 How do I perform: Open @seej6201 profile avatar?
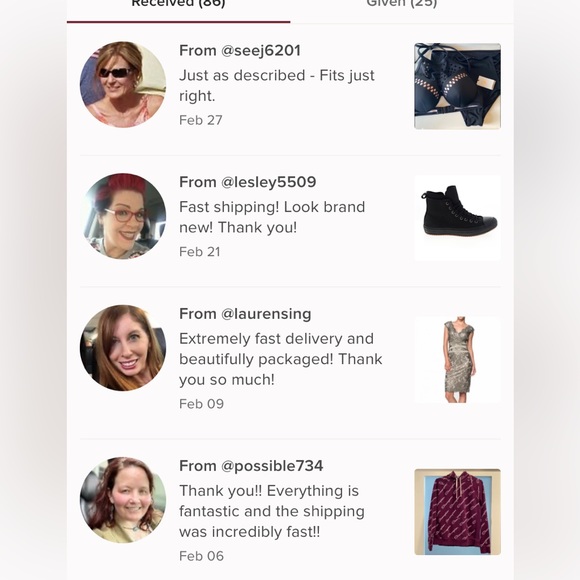coord(123,85)
